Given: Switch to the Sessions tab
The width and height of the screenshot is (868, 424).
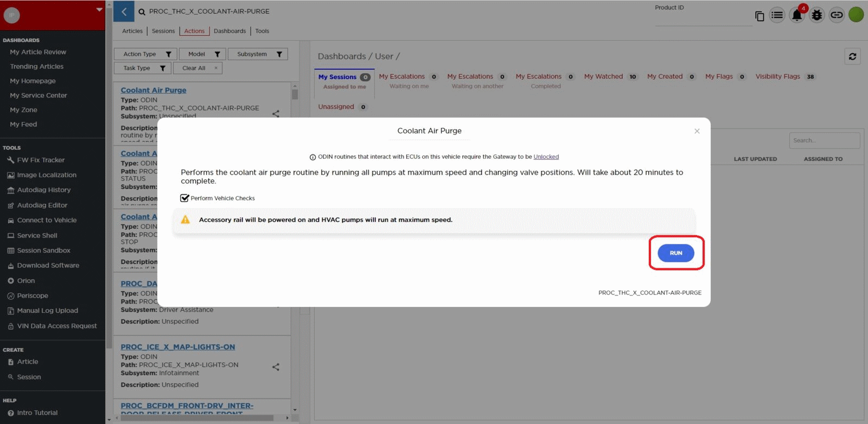Looking at the screenshot, I should (x=163, y=31).
